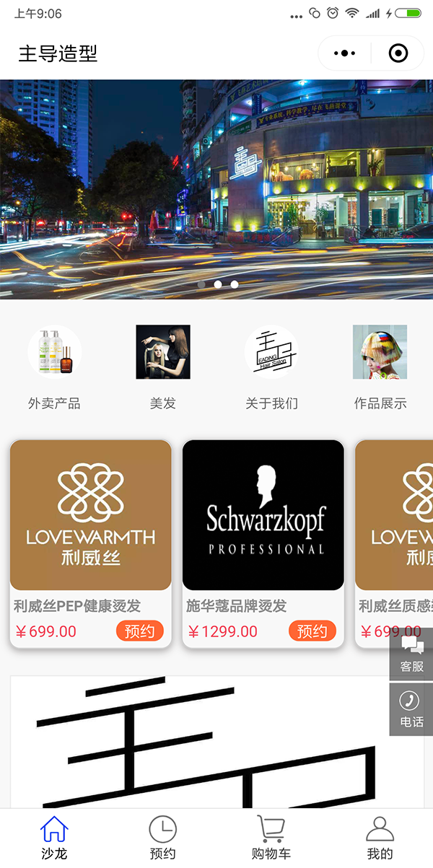Tap the 电话 phone call icon
The height and width of the screenshot is (868, 433).
pyautogui.click(x=411, y=709)
